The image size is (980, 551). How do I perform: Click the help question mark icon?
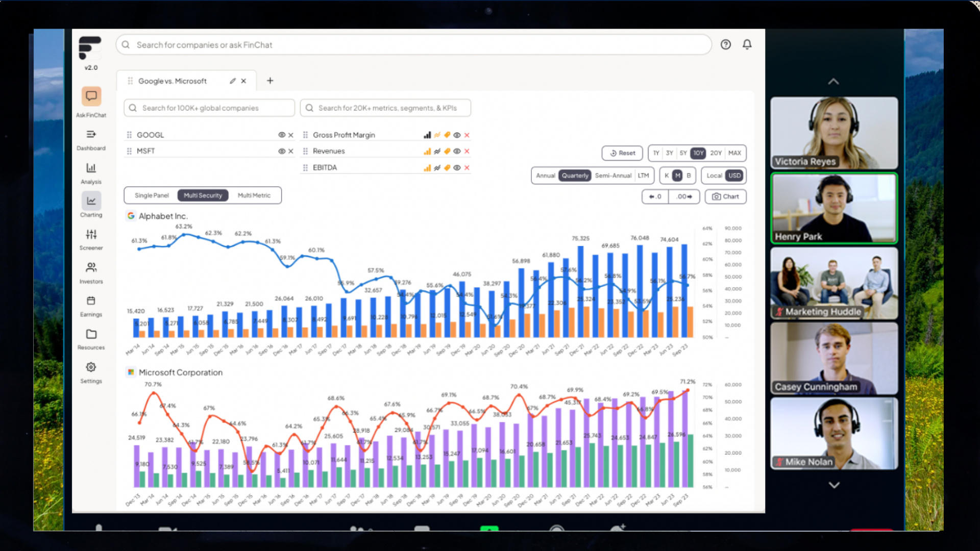[725, 44]
